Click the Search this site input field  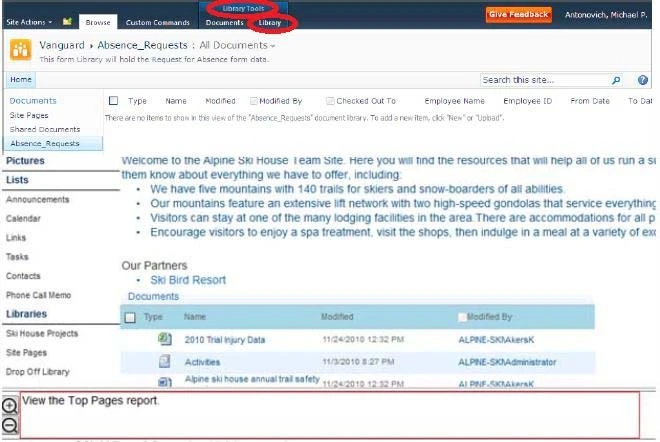[x=540, y=80]
